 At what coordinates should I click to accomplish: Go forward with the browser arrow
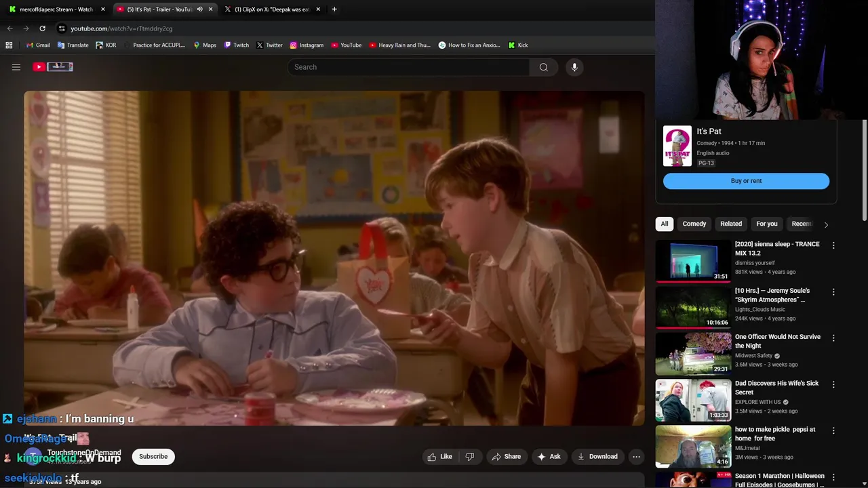[x=26, y=28]
